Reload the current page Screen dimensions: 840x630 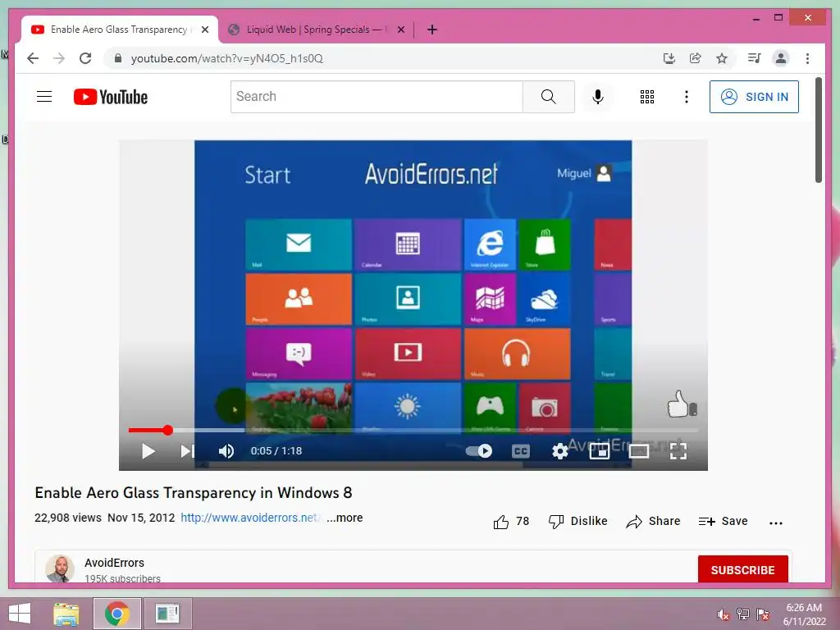[85, 58]
